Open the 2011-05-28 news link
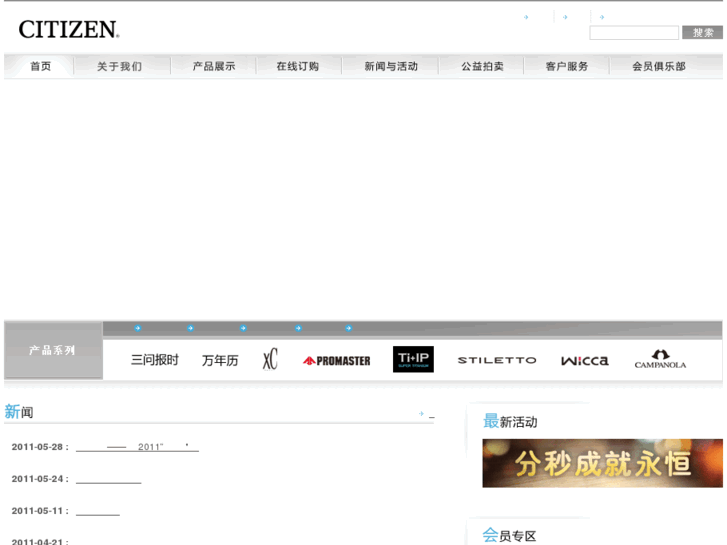This screenshot has height=545, width=727. pyautogui.click(x=137, y=447)
